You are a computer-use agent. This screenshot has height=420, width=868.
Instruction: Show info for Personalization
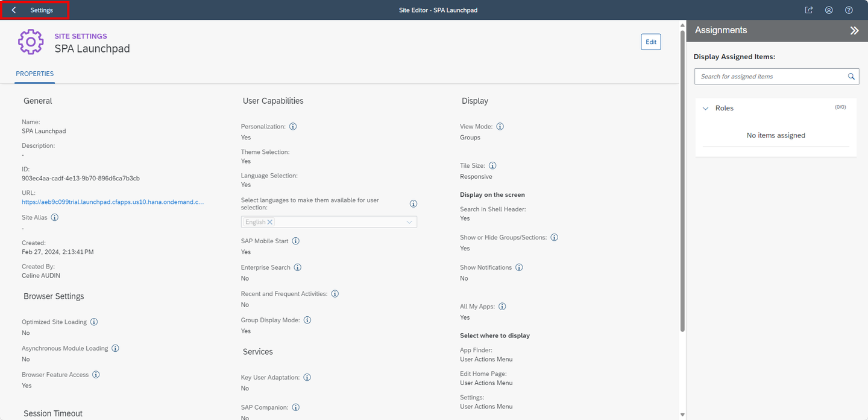(x=293, y=127)
